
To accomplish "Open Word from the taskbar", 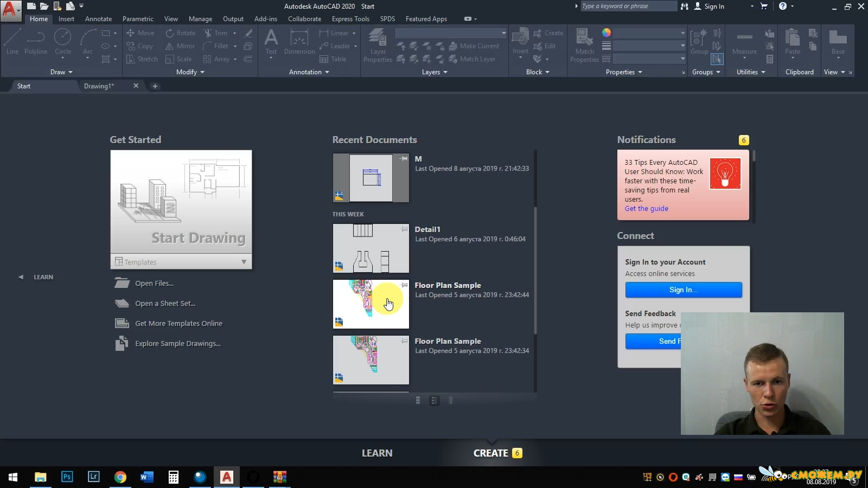I will click(146, 477).
